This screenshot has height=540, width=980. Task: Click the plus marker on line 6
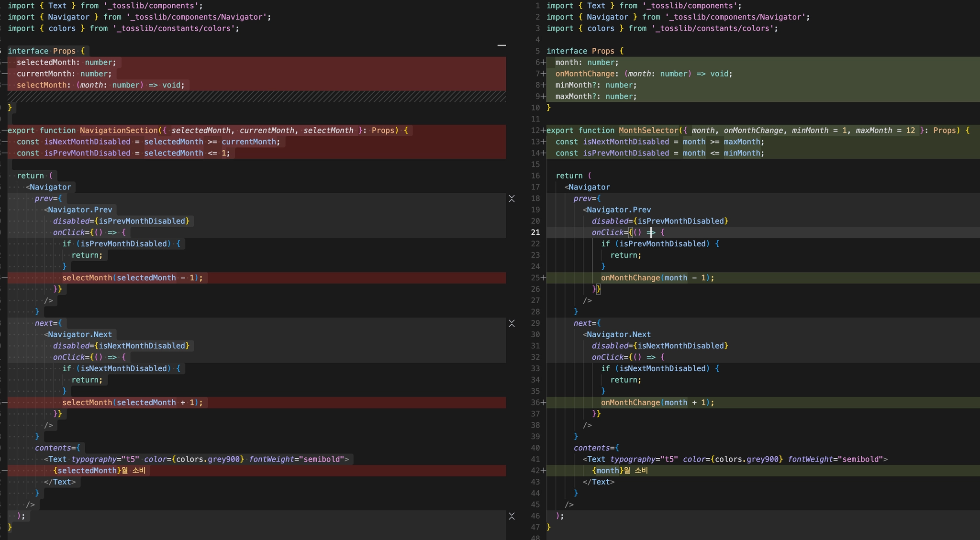tap(543, 63)
